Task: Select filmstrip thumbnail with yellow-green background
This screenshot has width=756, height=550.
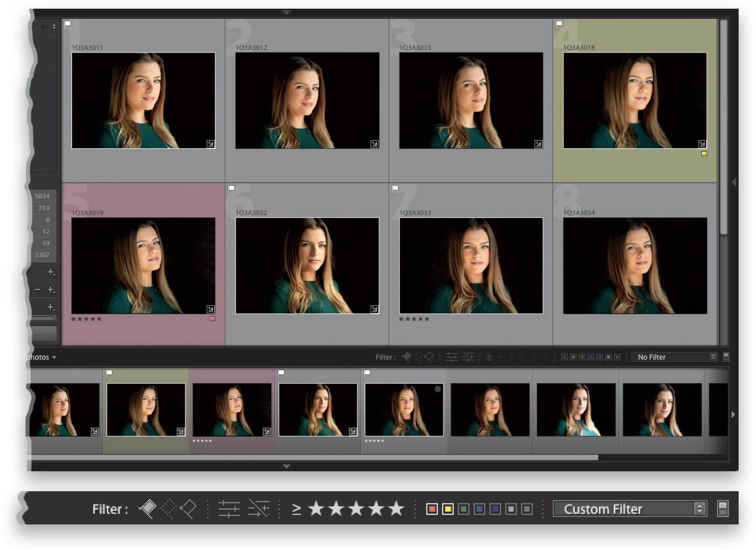Action: (x=146, y=410)
